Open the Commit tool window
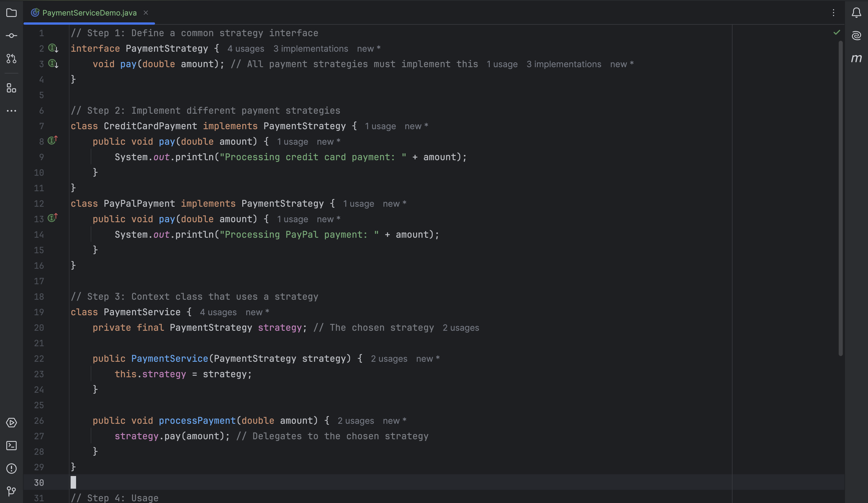Image resolution: width=868 pixels, height=503 pixels. 11,36
